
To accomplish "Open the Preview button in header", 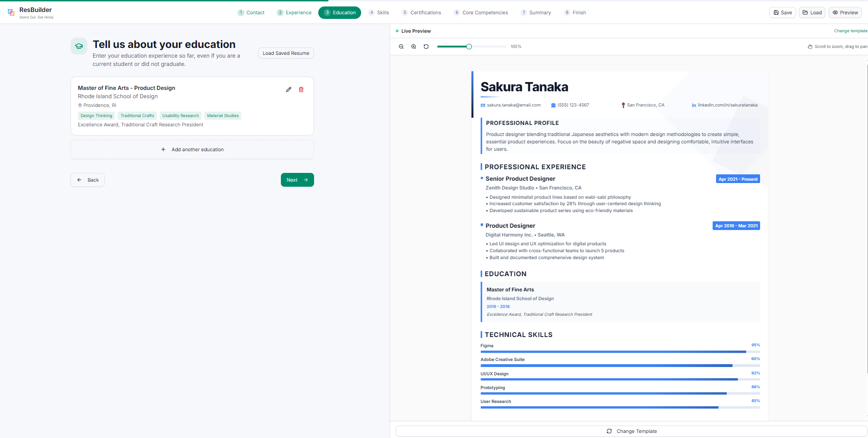I will (845, 12).
